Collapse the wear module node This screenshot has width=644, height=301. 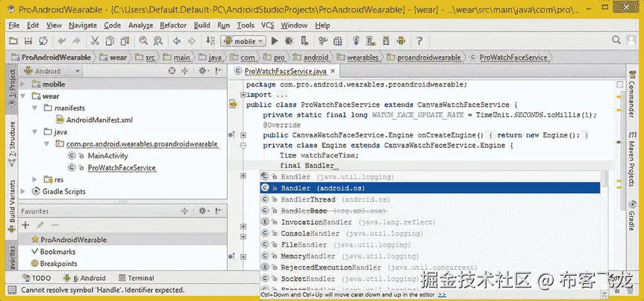[x=23, y=96]
